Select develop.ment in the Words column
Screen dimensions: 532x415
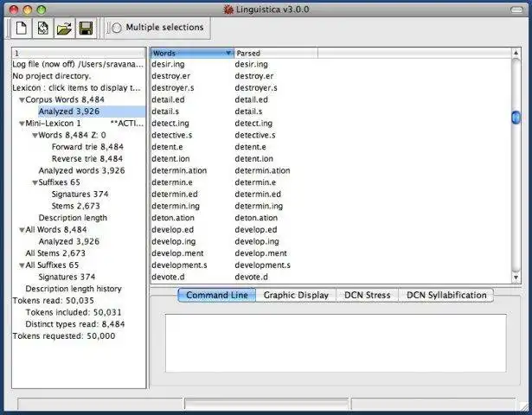point(177,253)
